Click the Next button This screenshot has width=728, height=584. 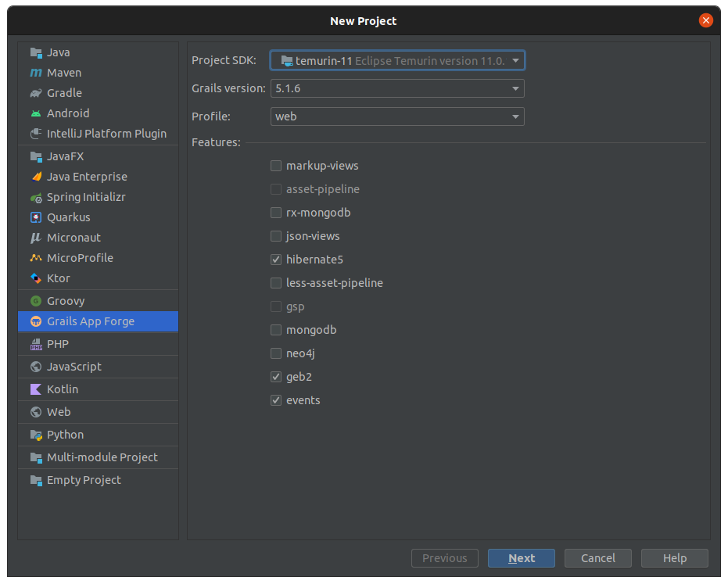pos(522,558)
